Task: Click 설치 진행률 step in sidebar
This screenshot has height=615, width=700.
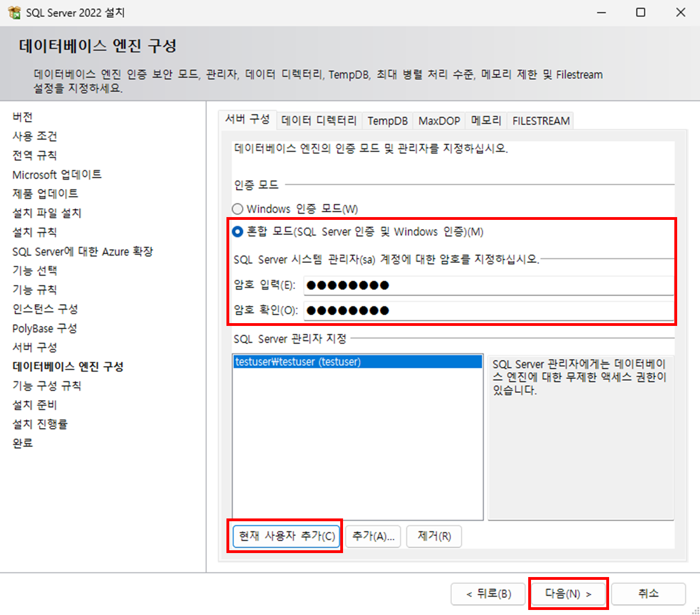Action: pyautogui.click(x=40, y=424)
